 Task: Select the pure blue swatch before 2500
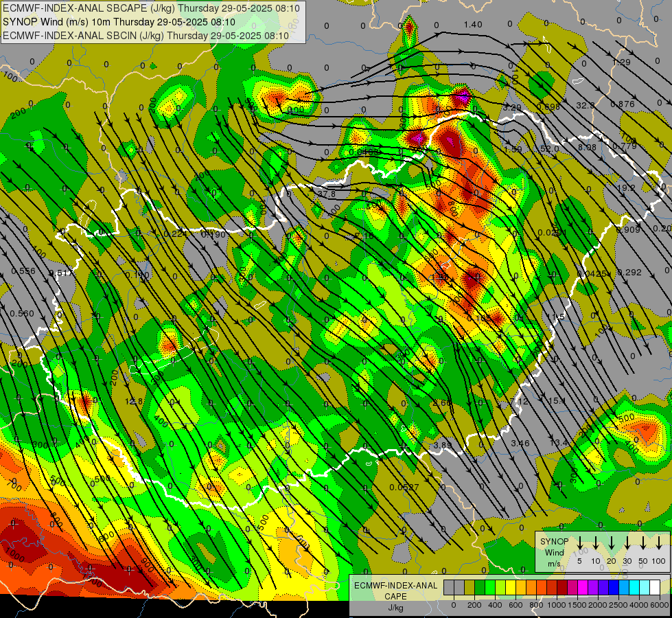pos(614,587)
